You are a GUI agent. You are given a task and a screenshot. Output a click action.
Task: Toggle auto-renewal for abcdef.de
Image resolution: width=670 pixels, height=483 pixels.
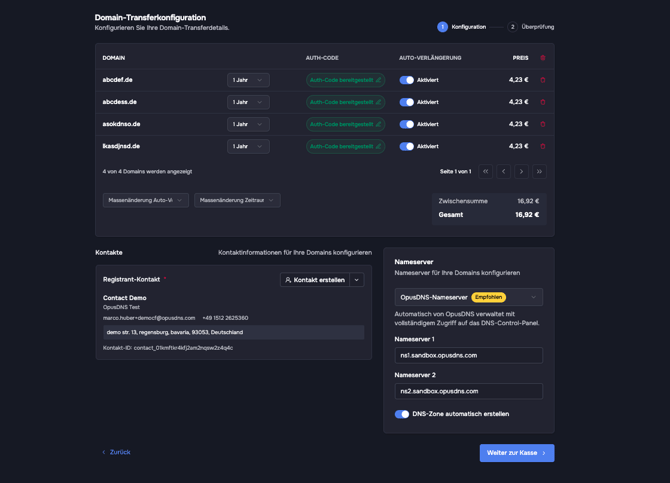coord(406,80)
